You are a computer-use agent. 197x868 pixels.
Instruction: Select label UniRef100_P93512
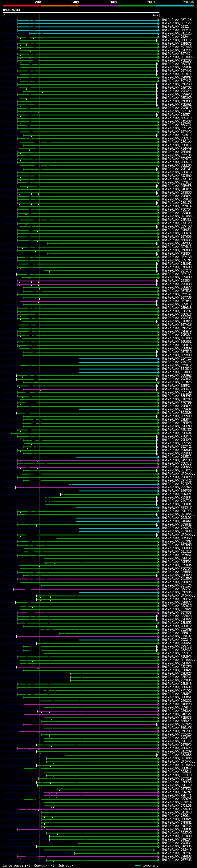[177, 135]
